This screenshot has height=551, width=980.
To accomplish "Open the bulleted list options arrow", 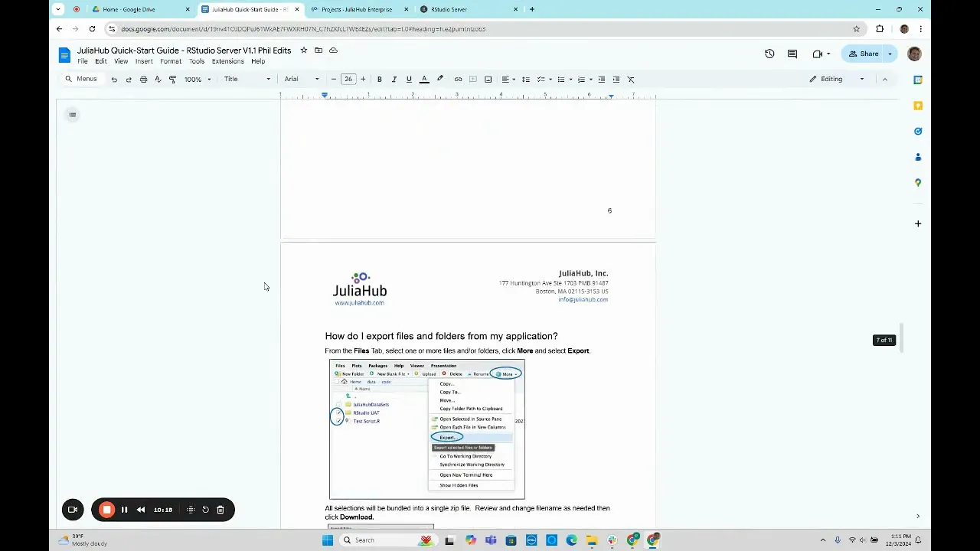I will coord(570,80).
